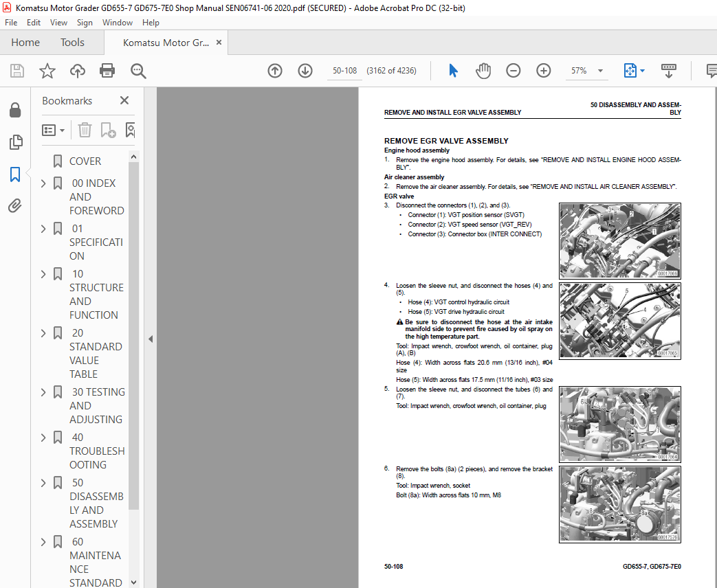This screenshot has width=717, height=588.
Task: Upload file to cloud icon
Action: pos(77,71)
